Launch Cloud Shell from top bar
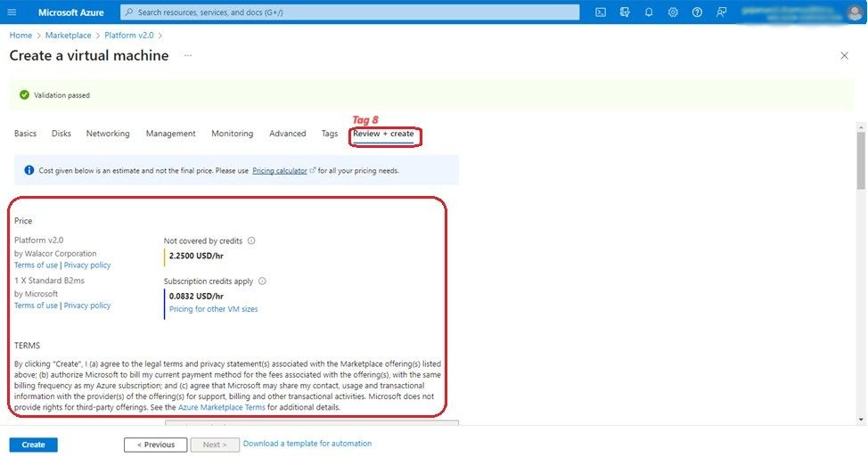This screenshot has width=868, height=465. point(601,12)
